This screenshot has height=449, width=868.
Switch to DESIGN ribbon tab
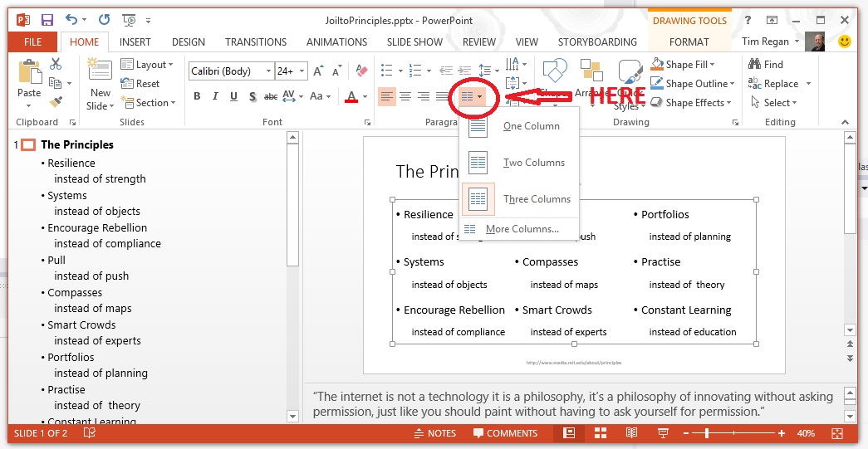click(x=189, y=42)
